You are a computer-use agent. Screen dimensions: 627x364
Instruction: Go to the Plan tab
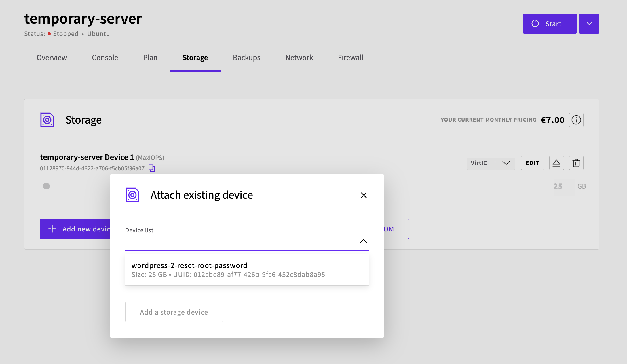point(150,58)
